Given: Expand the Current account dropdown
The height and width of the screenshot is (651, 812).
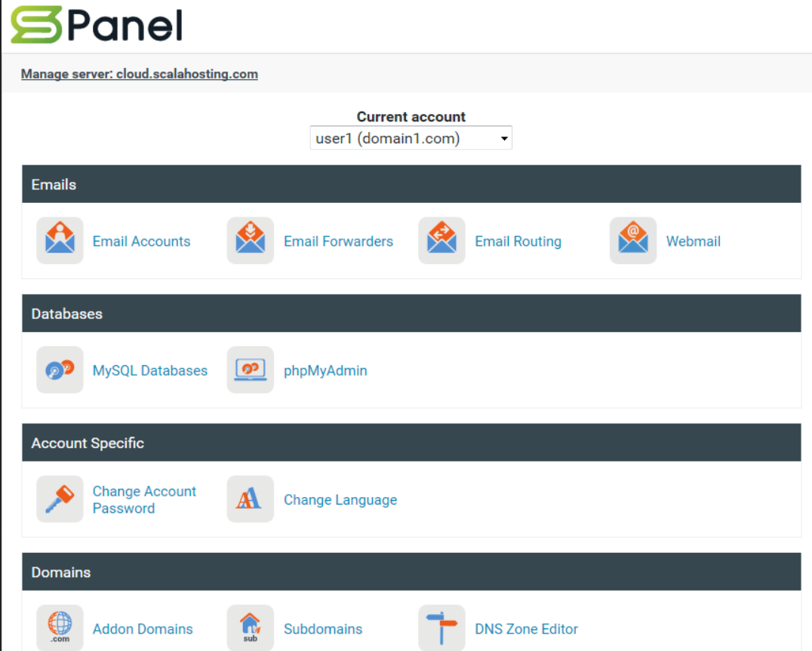Looking at the screenshot, I should click(x=411, y=139).
